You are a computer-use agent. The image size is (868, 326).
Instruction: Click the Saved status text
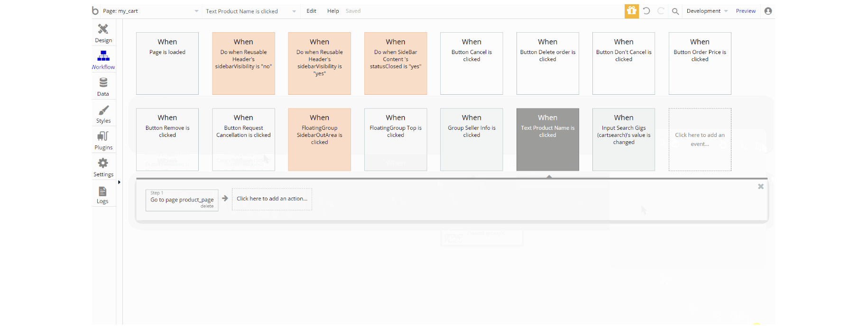click(353, 11)
